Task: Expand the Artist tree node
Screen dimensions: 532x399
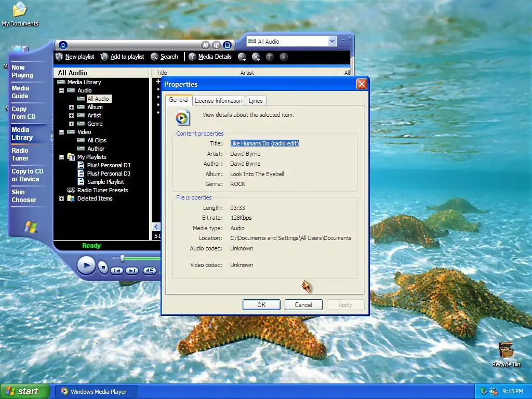Action: tap(71, 116)
